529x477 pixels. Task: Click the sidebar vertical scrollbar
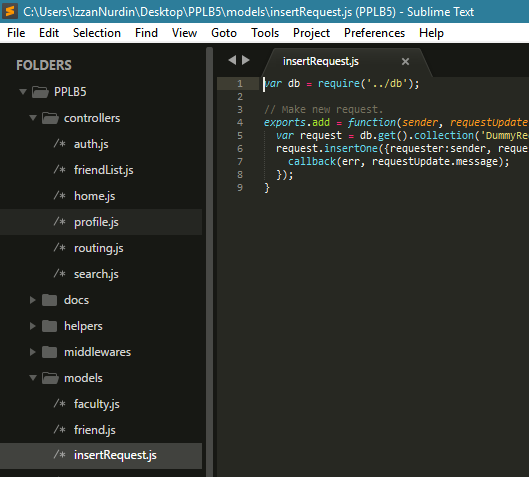click(x=210, y=262)
